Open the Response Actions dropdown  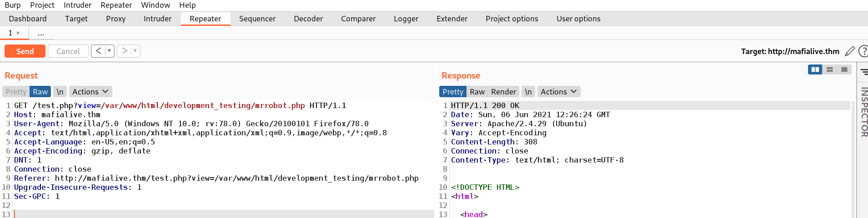(x=559, y=92)
